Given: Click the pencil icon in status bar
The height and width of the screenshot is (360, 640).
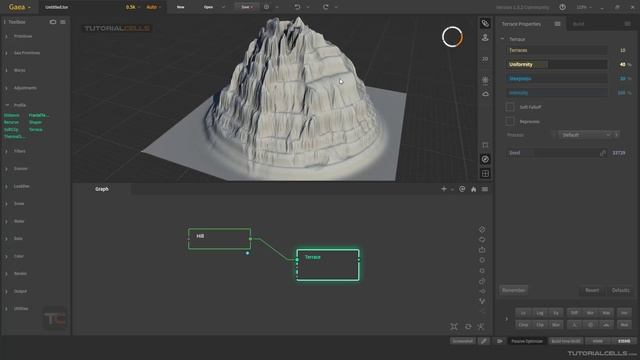Looking at the screenshot, I should pos(484,341).
